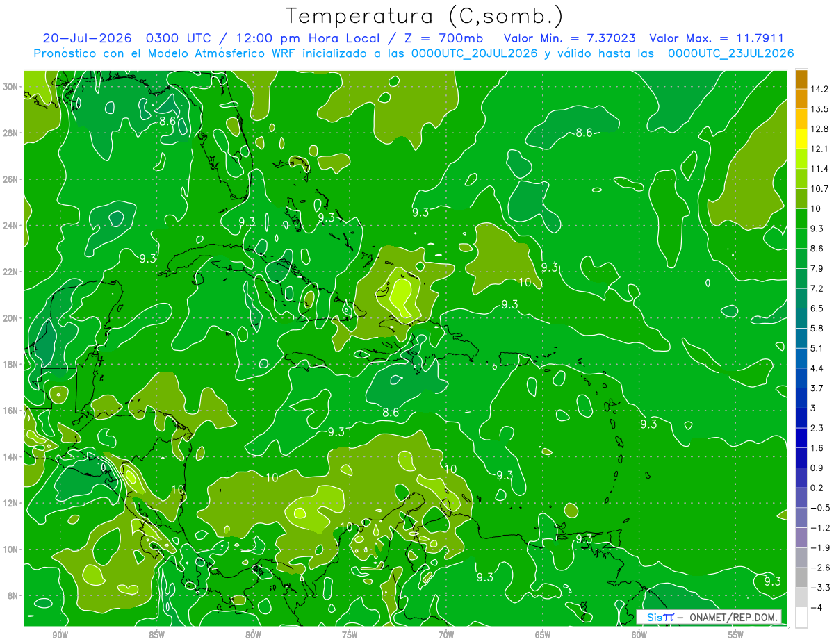Click the '24N' latitude axis label
Image resolution: width=834 pixels, height=644 pixels.
coord(11,225)
